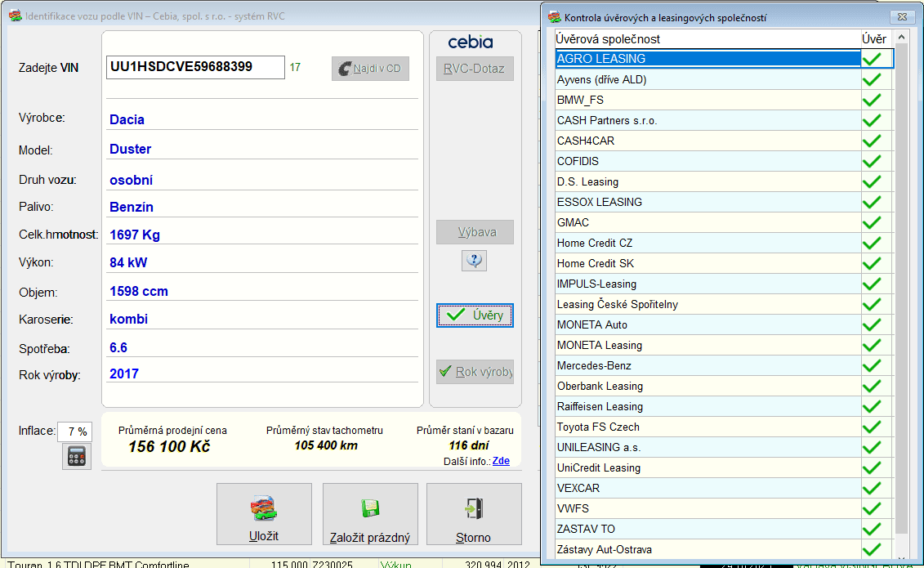The image size is (924, 568).
Task: Click the blue question mark help icon
Action: click(475, 260)
